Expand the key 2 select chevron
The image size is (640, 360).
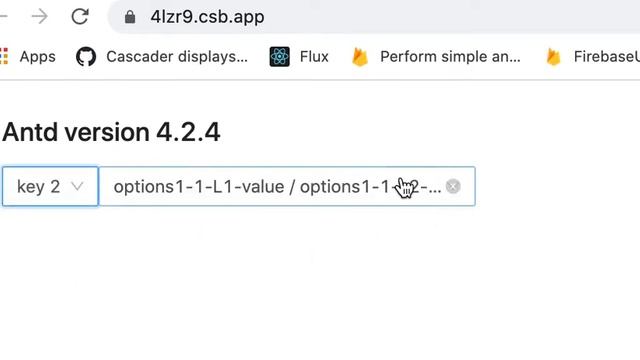point(77,187)
